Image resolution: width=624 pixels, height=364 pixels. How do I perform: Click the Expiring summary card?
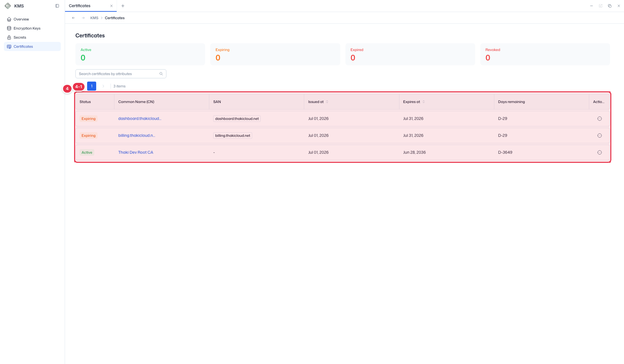275,54
